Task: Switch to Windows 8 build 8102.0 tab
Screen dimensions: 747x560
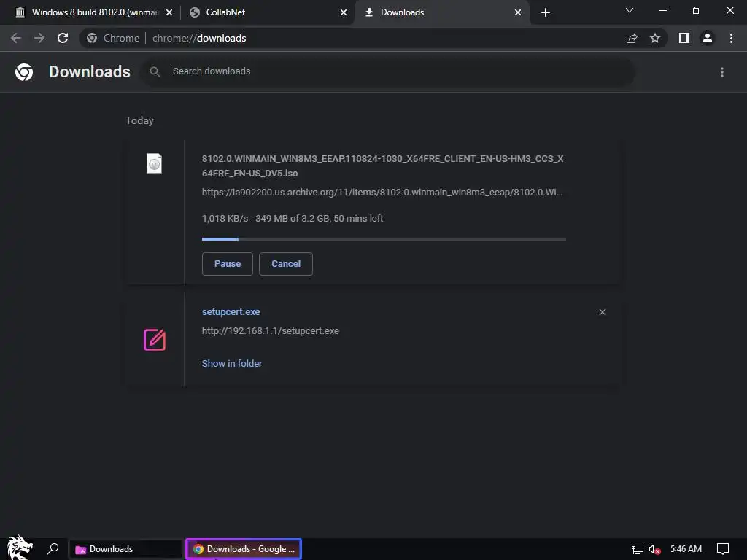Action: (92, 12)
